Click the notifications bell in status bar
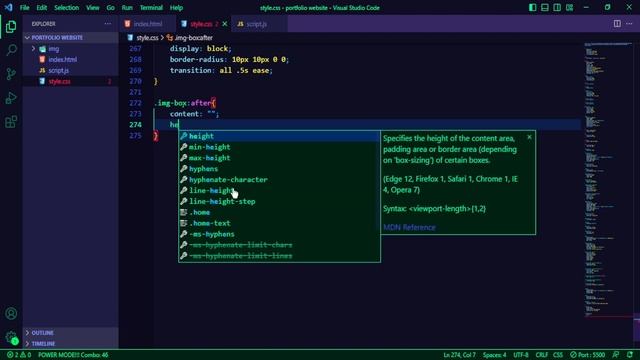This screenshot has width=640, height=360. [x=630, y=355]
